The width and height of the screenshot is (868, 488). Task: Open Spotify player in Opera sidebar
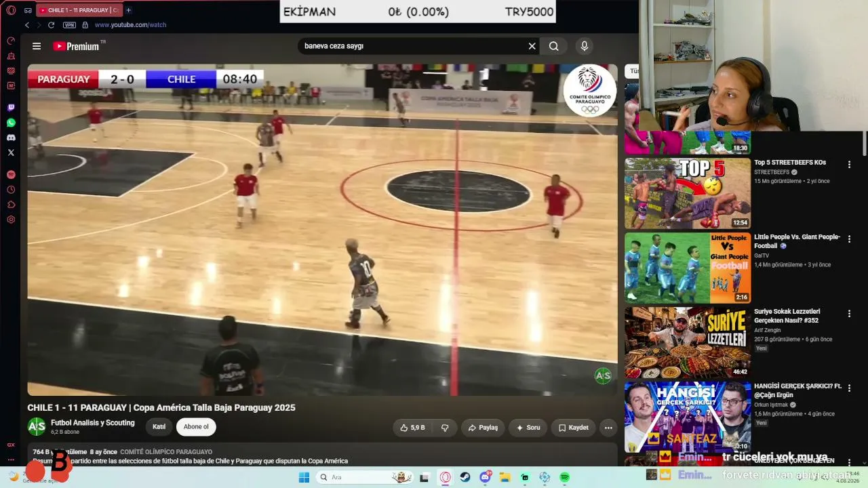(x=11, y=175)
